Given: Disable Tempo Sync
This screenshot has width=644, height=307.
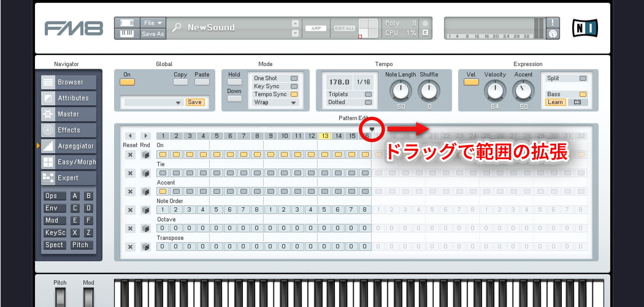Looking at the screenshot, I should pos(294,94).
